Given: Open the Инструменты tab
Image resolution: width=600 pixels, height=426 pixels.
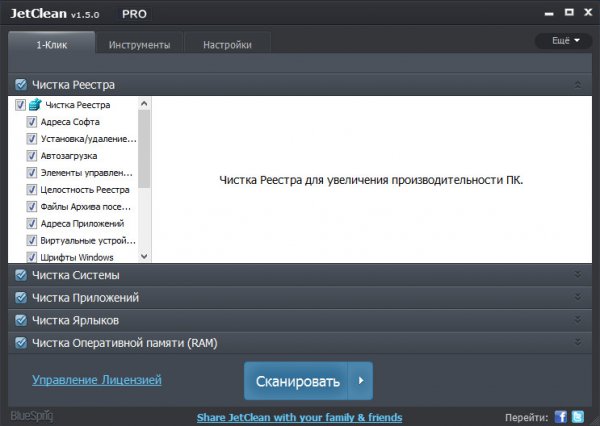Looking at the screenshot, I should pyautogui.click(x=139, y=45).
